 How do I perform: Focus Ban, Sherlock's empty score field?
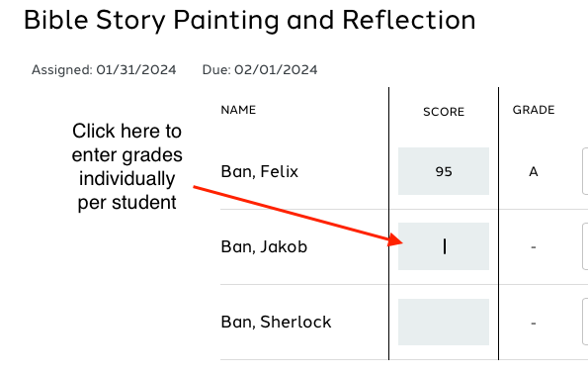[x=444, y=323]
